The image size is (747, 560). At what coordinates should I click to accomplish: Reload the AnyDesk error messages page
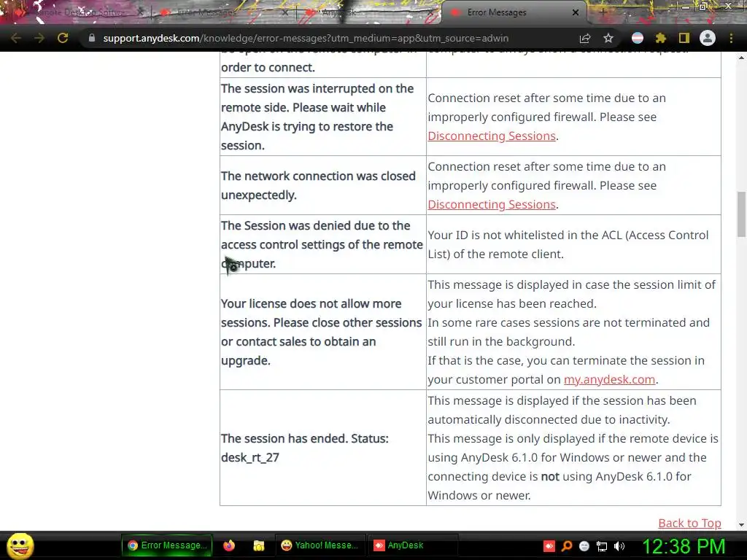click(63, 38)
